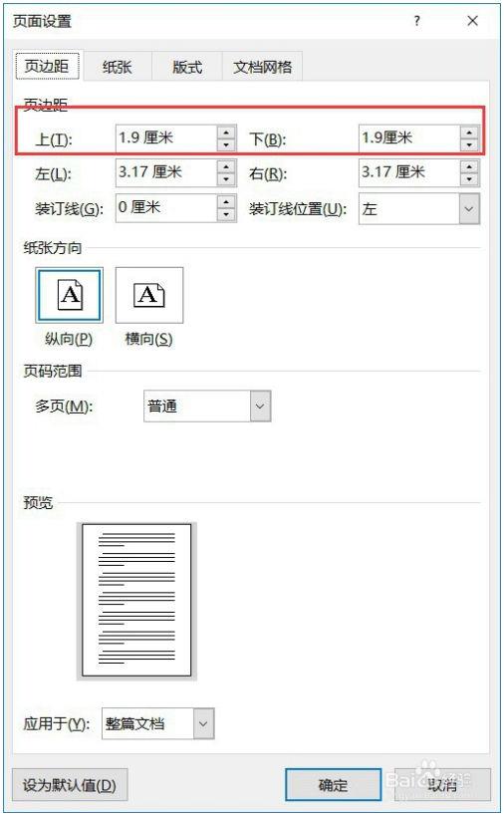This screenshot has height=816, width=504.
Task: Click the 设为默认值 button
Action: tap(70, 785)
